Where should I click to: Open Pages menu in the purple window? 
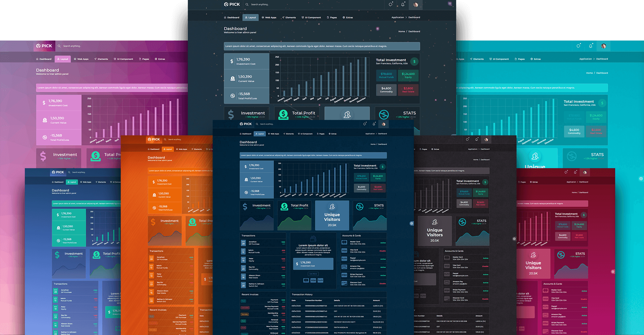pyautogui.click(x=144, y=59)
